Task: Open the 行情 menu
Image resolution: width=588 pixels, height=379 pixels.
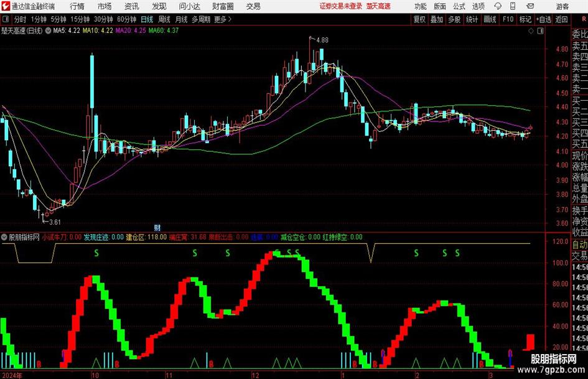Action: tap(77, 6)
